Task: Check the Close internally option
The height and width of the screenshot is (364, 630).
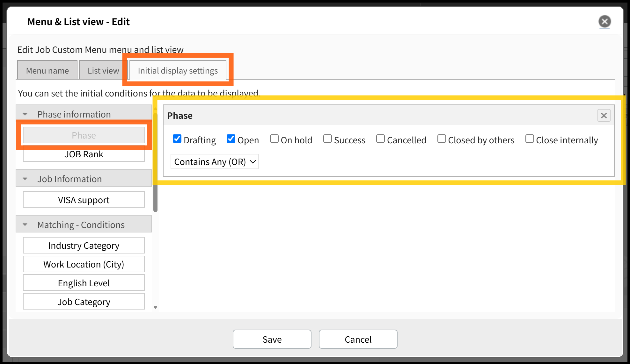Action: (530, 139)
